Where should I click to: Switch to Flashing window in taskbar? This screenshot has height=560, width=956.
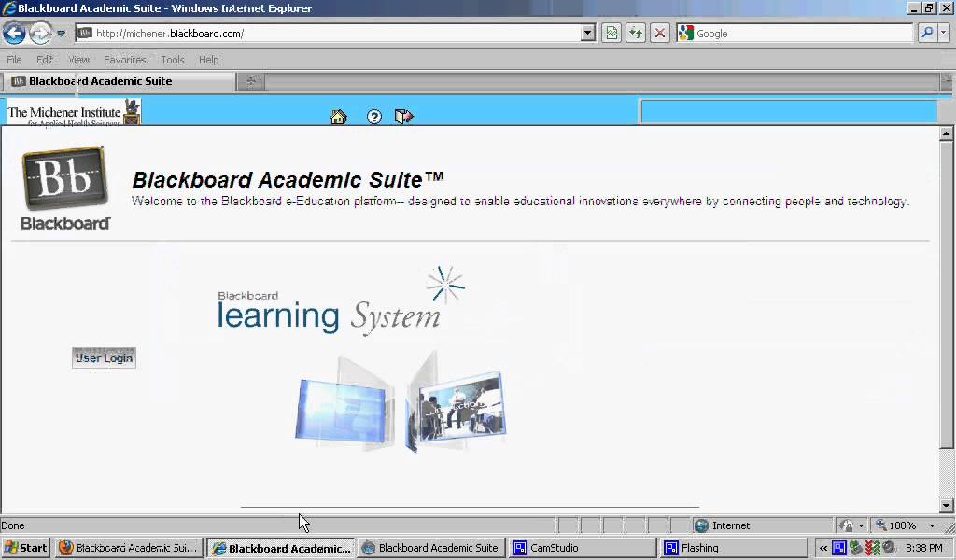pyautogui.click(x=734, y=548)
